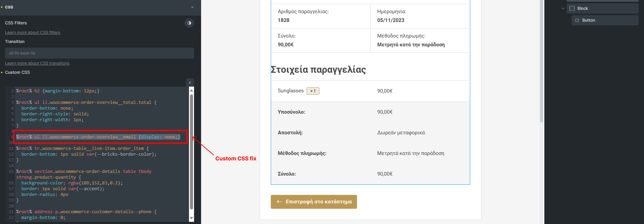Click the page preview vertical scrollbar
This screenshot has width=644, height=224.
(542, 61)
